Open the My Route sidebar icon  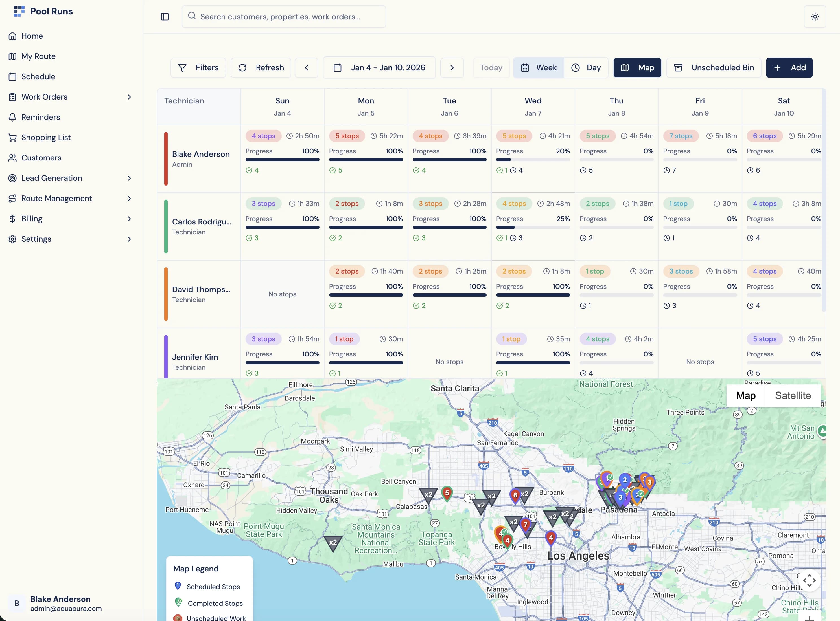pos(12,56)
